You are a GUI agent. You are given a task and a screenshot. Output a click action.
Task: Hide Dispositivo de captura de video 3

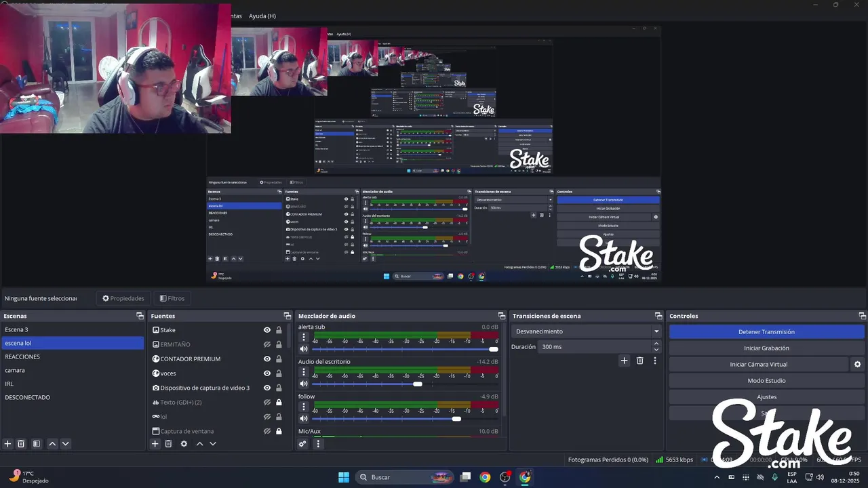267,388
